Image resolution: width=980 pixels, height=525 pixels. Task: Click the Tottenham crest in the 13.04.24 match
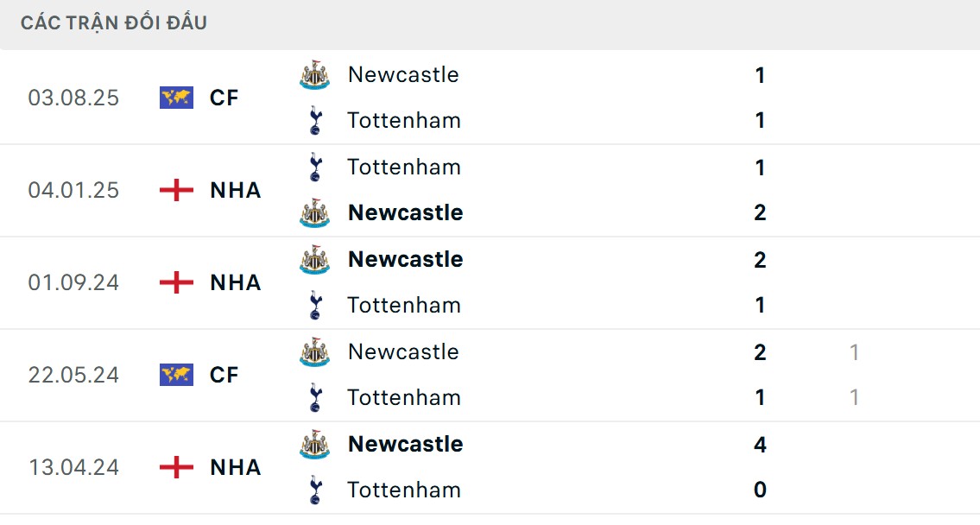314,489
